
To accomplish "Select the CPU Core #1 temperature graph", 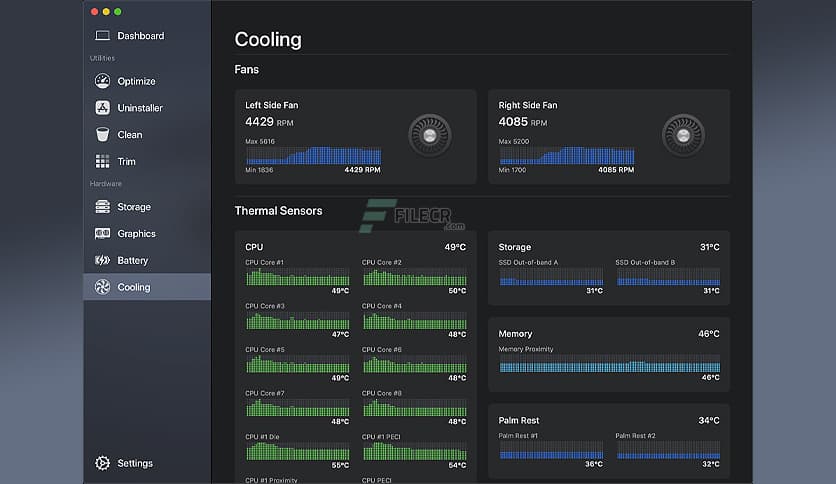I will click(x=297, y=277).
